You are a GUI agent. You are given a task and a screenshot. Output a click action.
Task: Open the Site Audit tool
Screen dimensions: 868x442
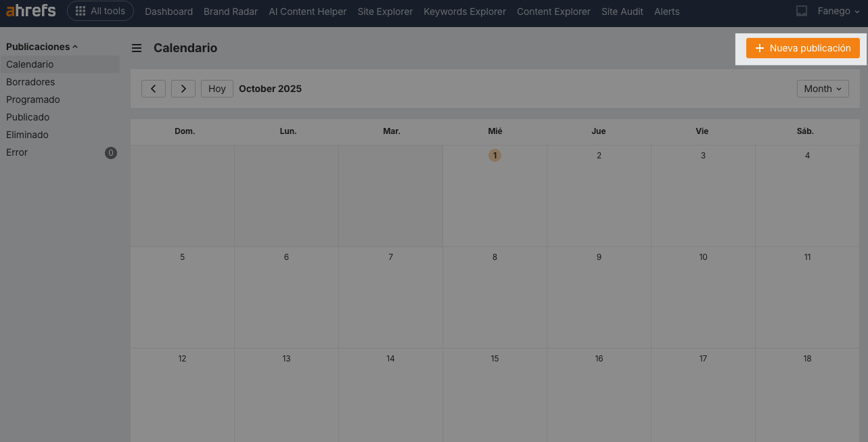[x=622, y=12]
